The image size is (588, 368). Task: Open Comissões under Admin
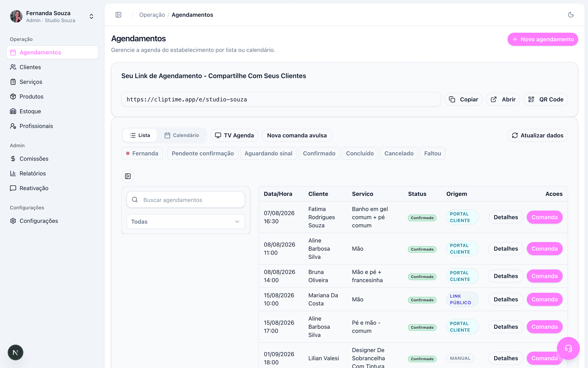[52, 159]
